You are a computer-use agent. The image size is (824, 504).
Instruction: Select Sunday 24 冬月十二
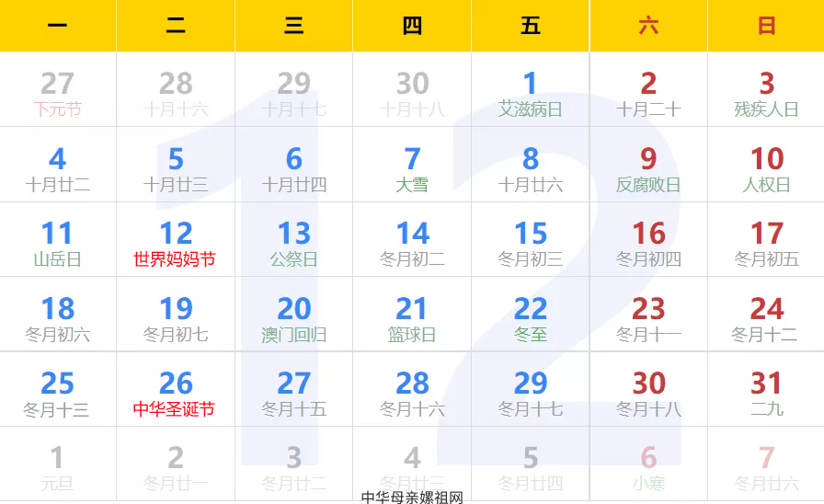766,315
